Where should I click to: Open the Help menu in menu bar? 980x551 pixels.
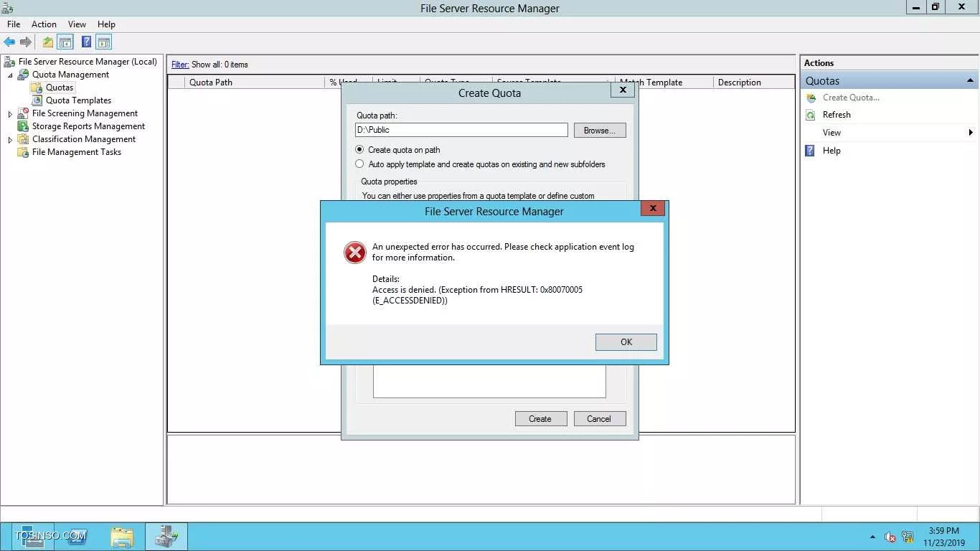(x=106, y=24)
